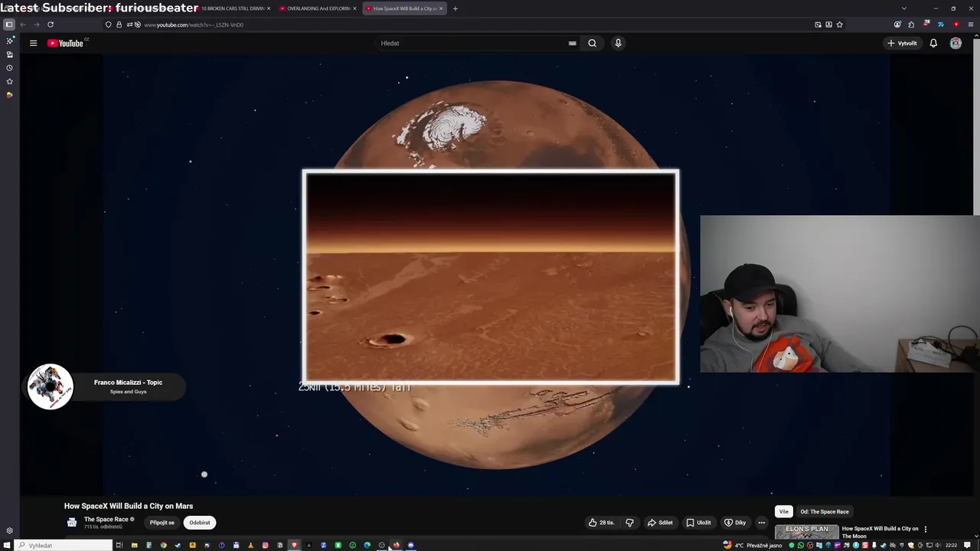Viewport: 980px width, 551px height.
Task: Open the browser application menu
Action: point(971,24)
